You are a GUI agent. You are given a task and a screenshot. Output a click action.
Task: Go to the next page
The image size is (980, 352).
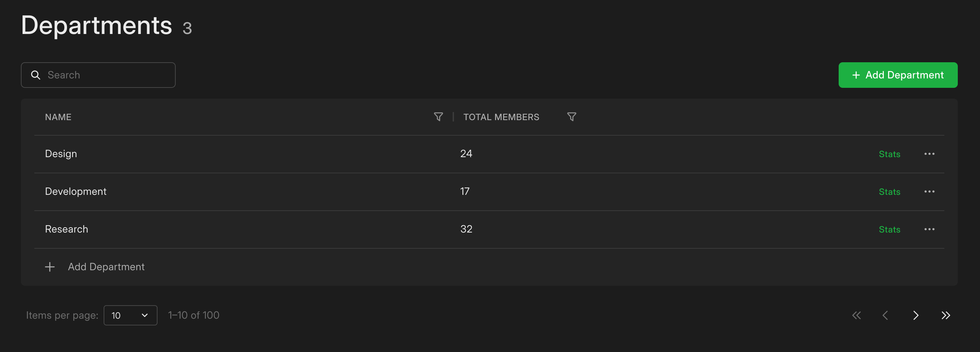click(916, 315)
